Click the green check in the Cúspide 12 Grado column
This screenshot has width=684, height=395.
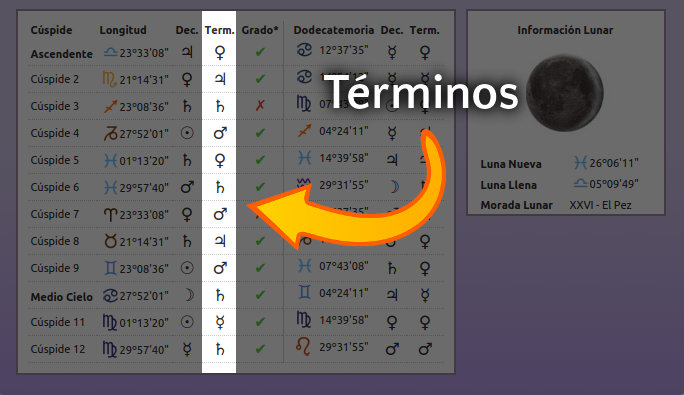[260, 349]
